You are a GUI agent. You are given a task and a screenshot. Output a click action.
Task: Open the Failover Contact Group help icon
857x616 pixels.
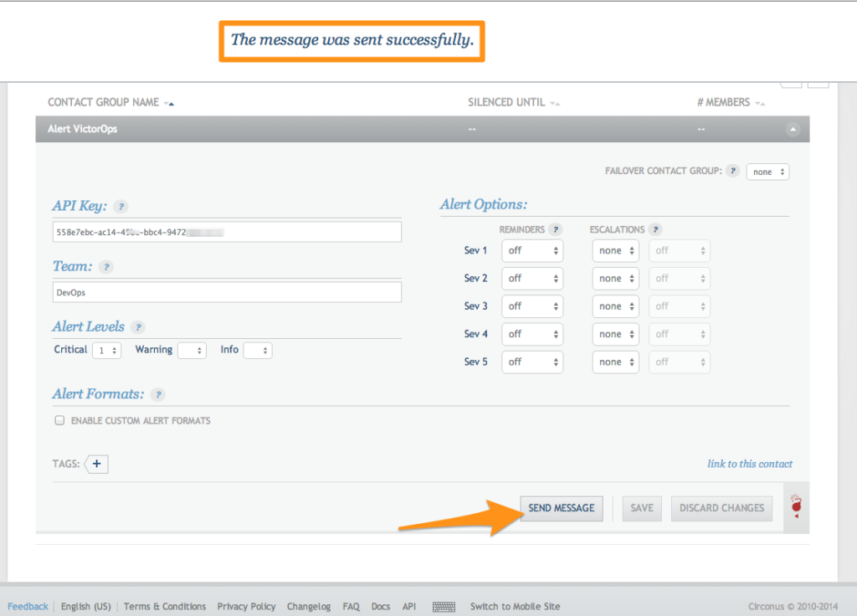click(733, 170)
